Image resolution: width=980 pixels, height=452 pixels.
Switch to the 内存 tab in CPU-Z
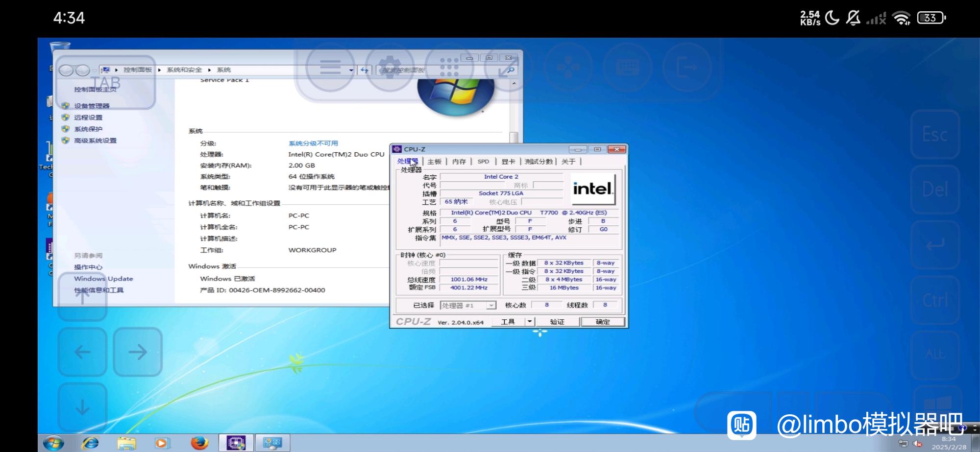(459, 162)
